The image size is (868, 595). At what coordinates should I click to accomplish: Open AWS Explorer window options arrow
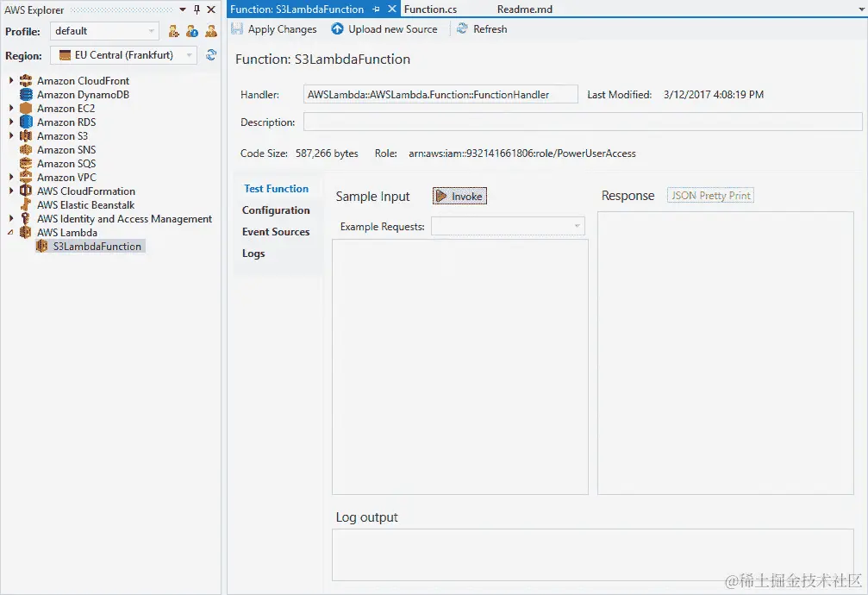[x=183, y=9]
